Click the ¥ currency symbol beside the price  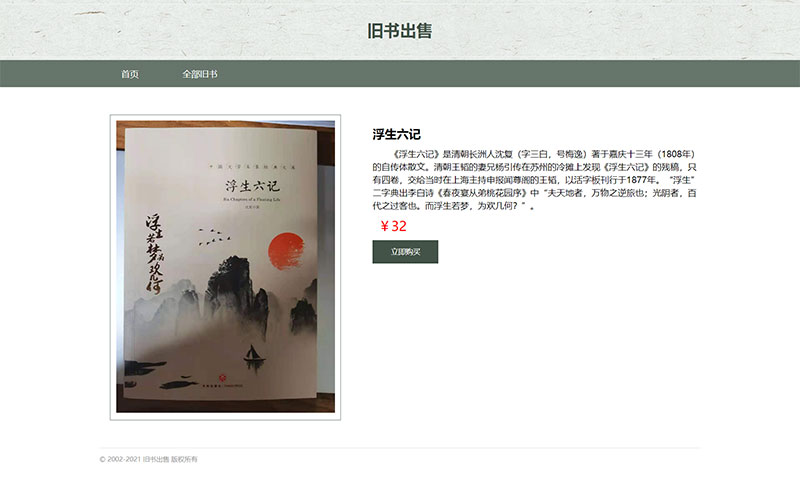[385, 226]
